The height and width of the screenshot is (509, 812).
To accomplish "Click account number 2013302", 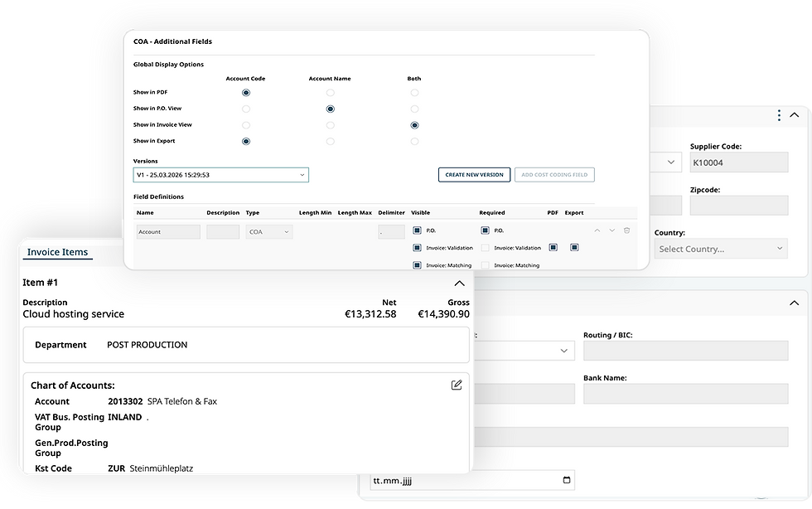I will click(125, 401).
